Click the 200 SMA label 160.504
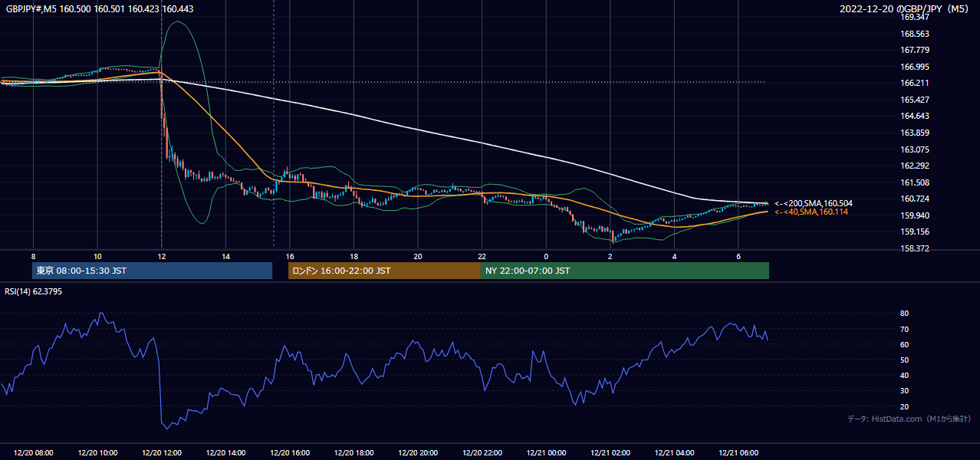This screenshot has height=460, width=980. (814, 203)
